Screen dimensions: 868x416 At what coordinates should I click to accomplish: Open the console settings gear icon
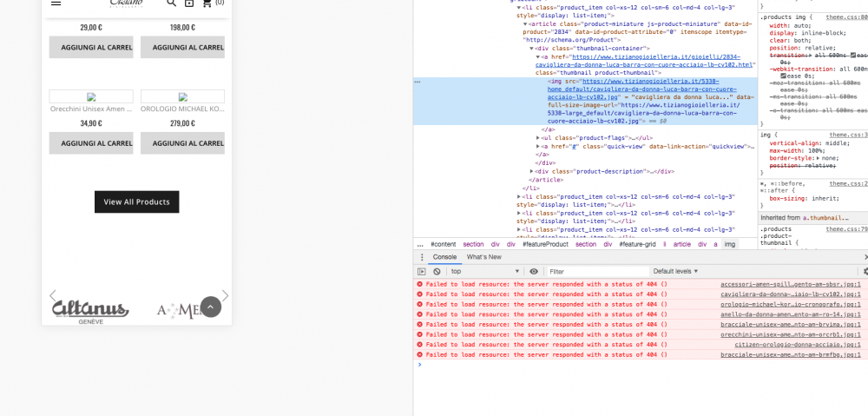tap(865, 272)
